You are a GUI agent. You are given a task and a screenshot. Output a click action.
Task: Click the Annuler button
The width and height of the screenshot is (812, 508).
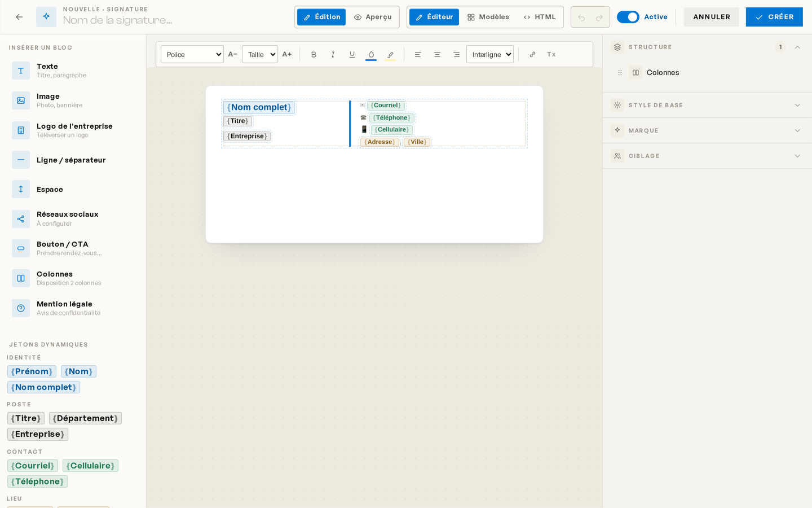click(712, 17)
